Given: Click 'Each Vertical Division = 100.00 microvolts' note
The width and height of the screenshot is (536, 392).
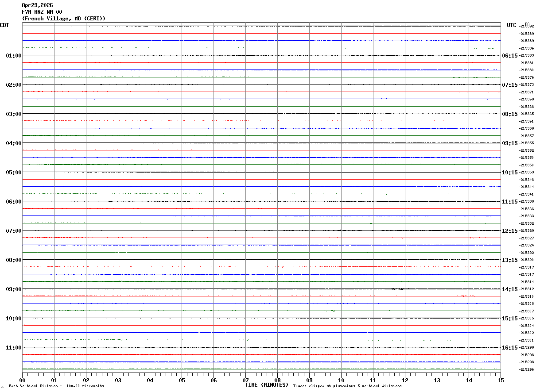Looking at the screenshot, I should 56,386.
